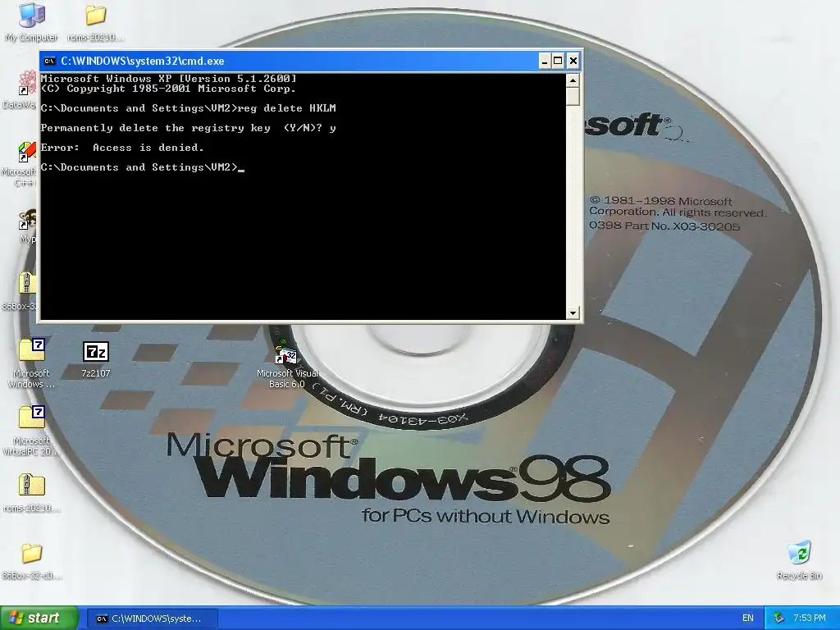Image resolution: width=840 pixels, height=630 pixels.
Task: Click the console scrollbar down arrow
Action: [573, 313]
